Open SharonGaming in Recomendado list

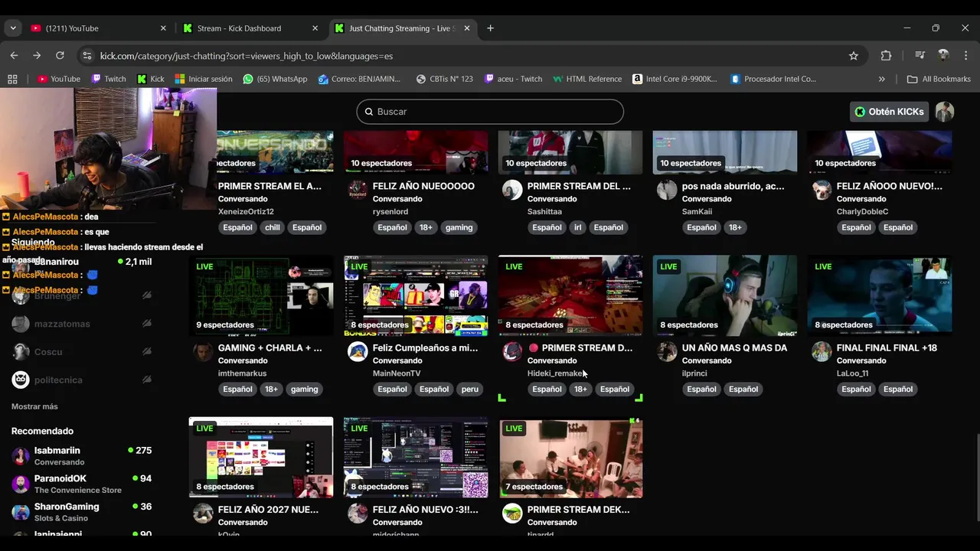(x=82, y=512)
